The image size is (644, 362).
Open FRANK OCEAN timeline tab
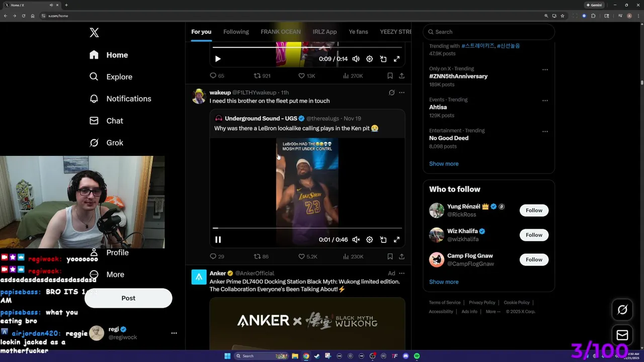coord(281,32)
